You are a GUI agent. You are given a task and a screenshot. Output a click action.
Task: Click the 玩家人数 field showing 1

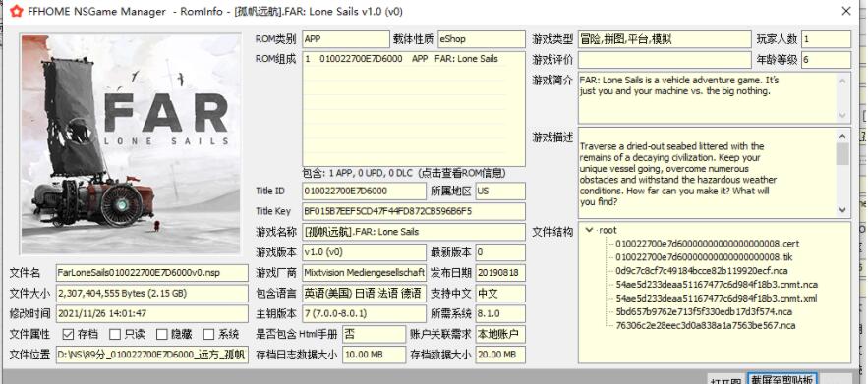pos(826,39)
